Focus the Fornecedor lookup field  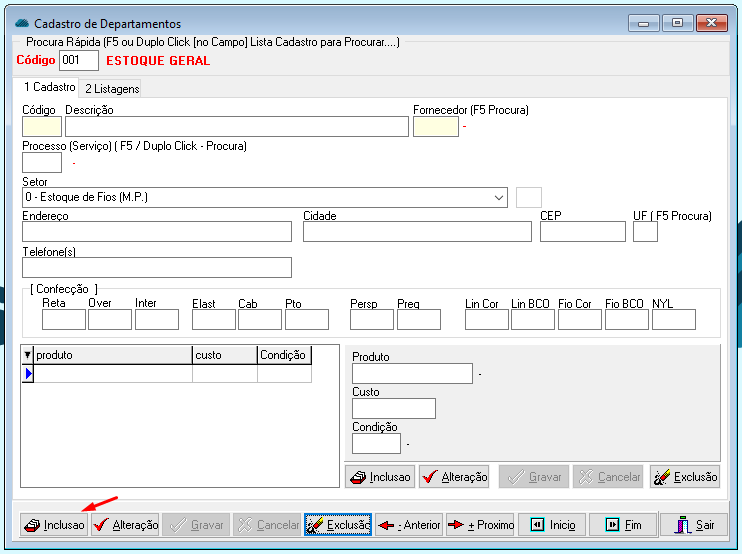tap(435, 126)
